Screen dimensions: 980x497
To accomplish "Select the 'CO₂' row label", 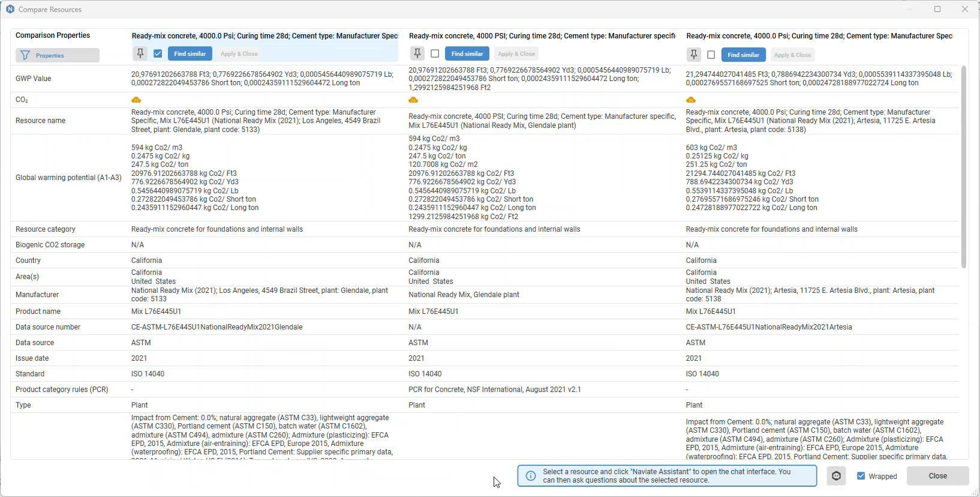I will click(x=22, y=100).
